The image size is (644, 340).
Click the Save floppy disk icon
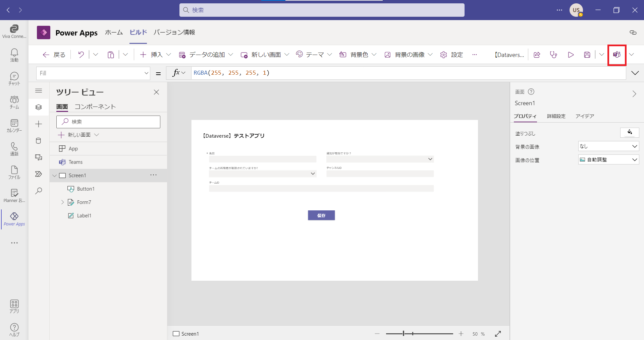point(587,55)
